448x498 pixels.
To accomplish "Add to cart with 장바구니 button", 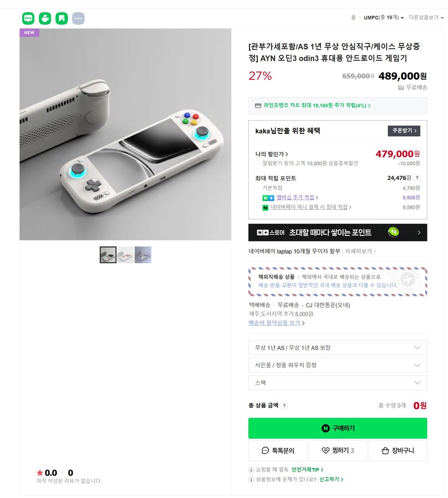I will tap(398, 450).
